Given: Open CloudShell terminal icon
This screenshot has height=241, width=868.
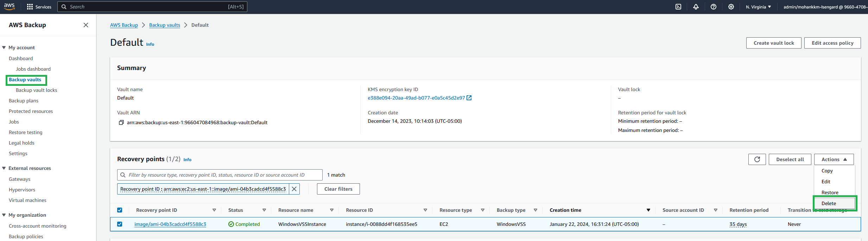Looking at the screenshot, I should [x=678, y=7].
